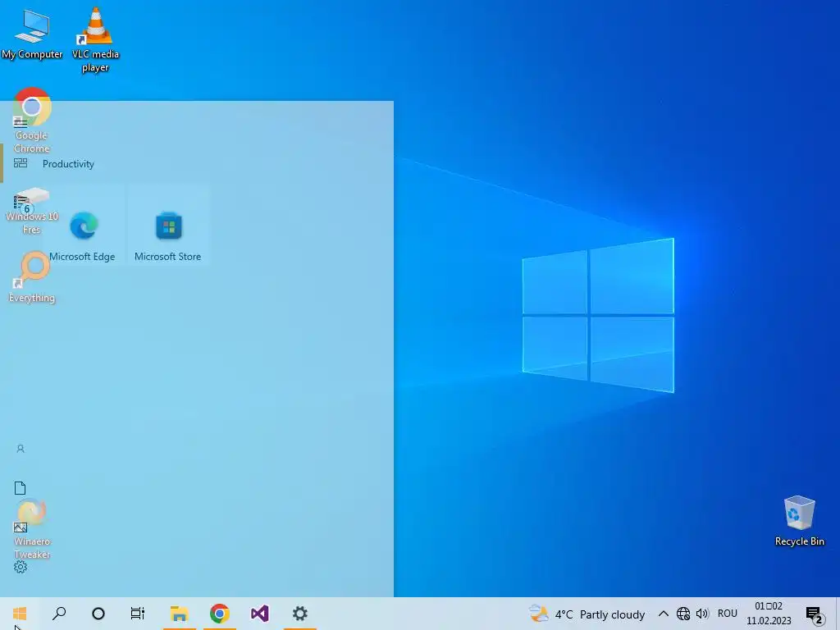Open user account icon in Start menu
840x630 pixels.
[21, 449]
